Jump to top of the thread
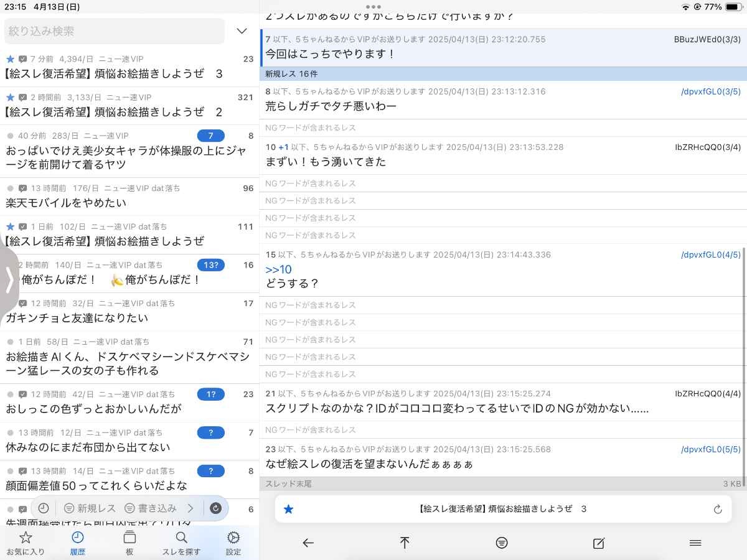This screenshot has width=747, height=560. [x=405, y=543]
